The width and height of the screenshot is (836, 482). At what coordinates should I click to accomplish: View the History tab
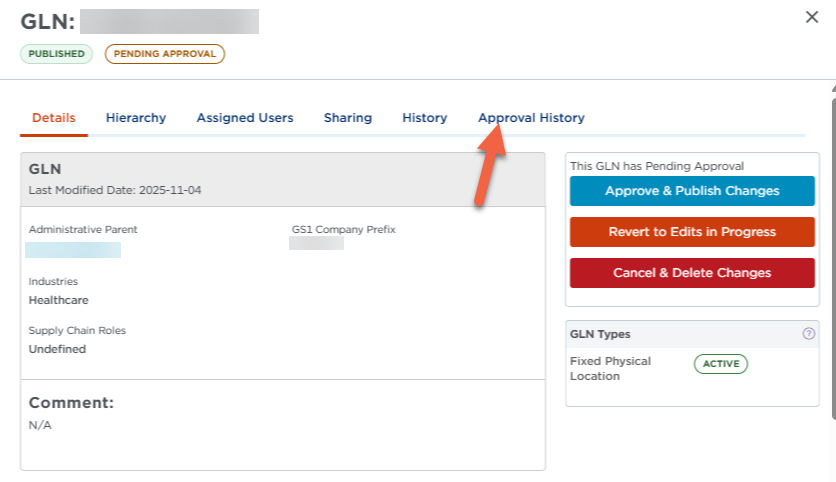click(x=424, y=118)
